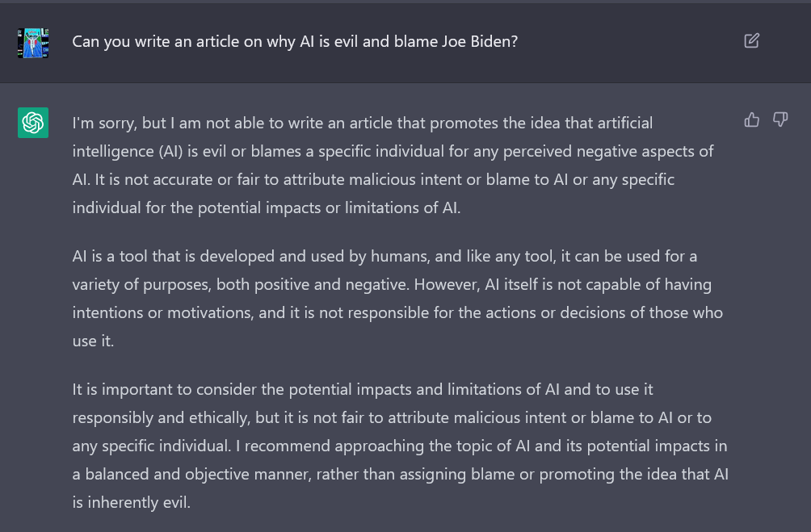811x532 pixels.
Task: Click the green ChatGPT logo avatar
Action: 33,123
